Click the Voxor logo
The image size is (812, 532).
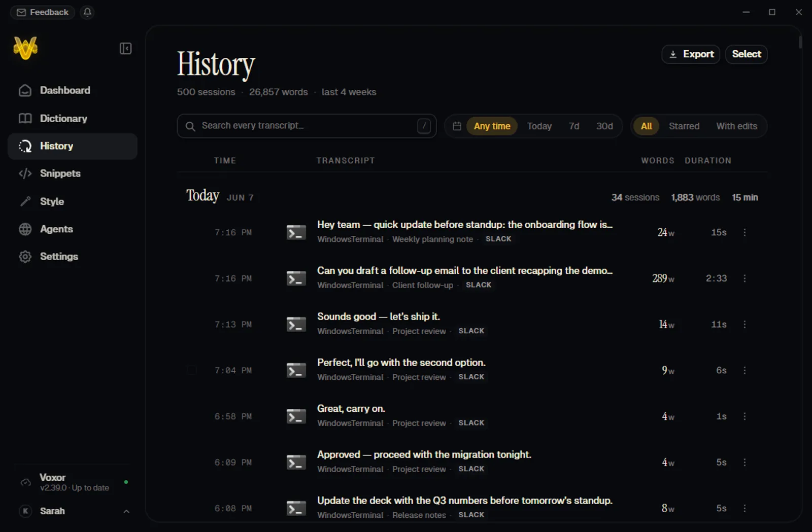pyautogui.click(x=25, y=48)
